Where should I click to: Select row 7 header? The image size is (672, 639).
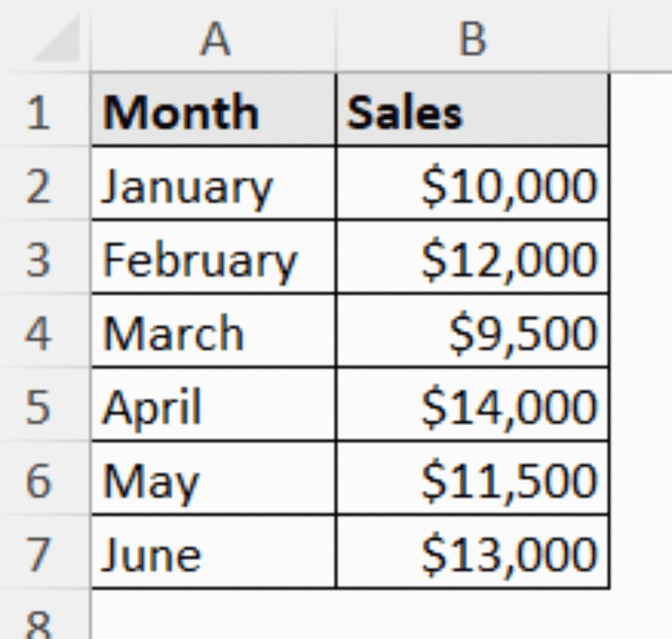[39, 553]
